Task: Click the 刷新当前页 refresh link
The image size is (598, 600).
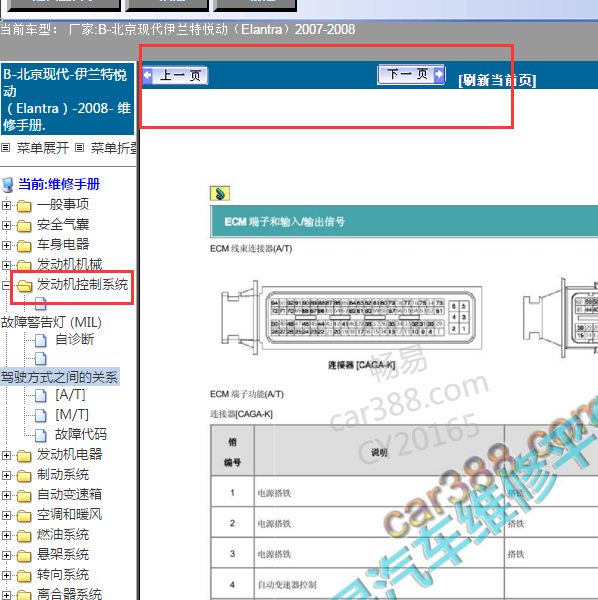Action: [x=497, y=80]
